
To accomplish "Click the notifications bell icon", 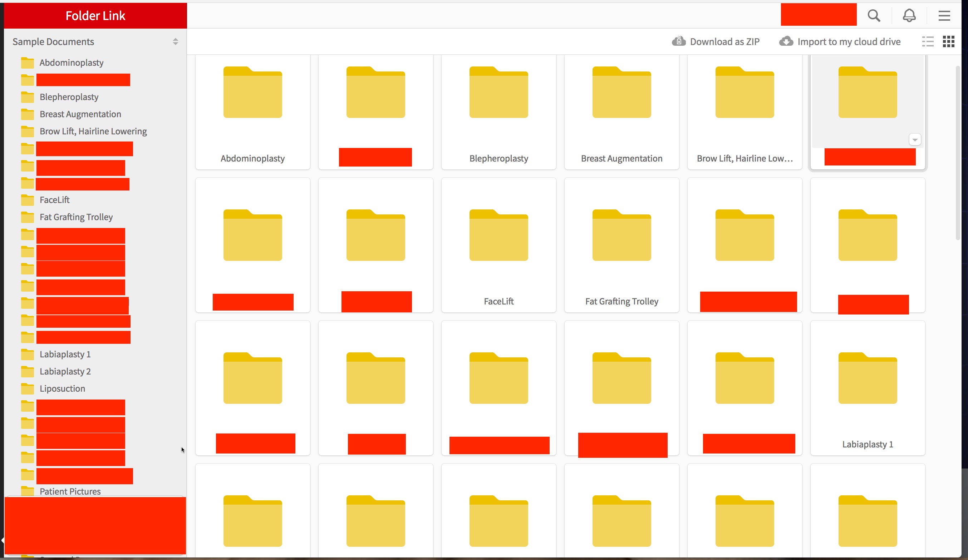I will 909,16.
